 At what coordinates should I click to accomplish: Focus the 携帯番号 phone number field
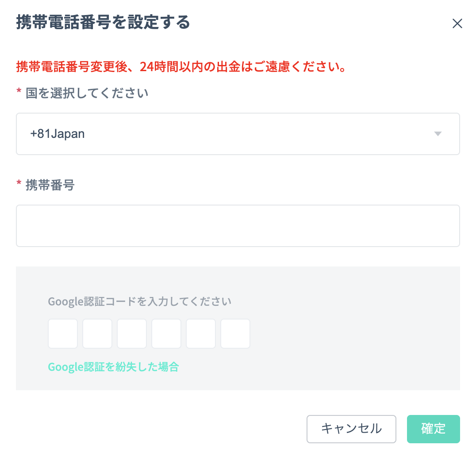[238, 226]
